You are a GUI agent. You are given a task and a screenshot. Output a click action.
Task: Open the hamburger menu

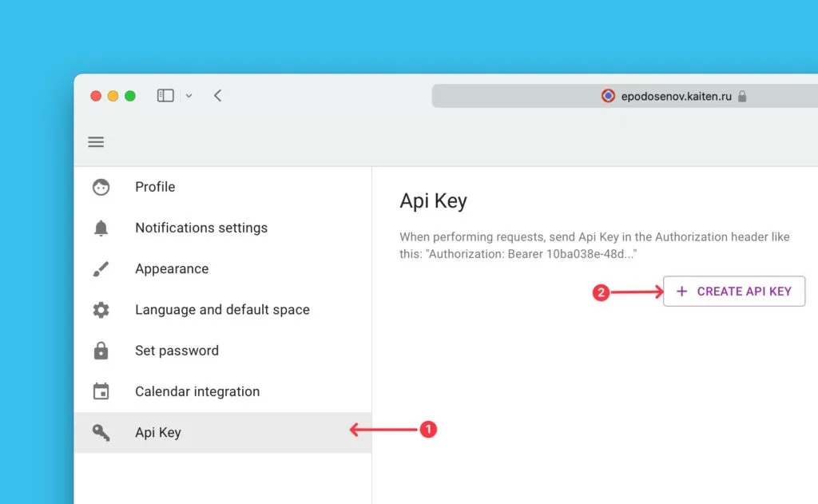[x=96, y=142]
